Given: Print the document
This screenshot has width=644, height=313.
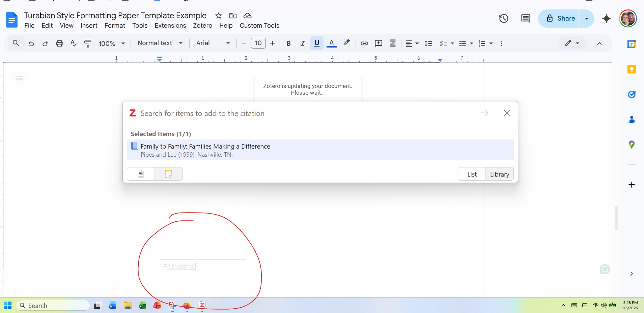Looking at the screenshot, I should coord(59,43).
